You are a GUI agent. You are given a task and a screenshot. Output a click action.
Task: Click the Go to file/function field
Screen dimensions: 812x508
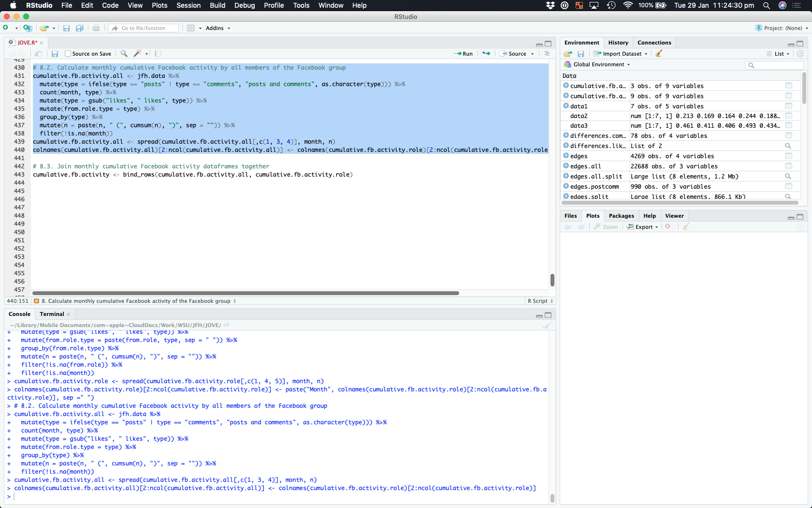[x=144, y=28]
